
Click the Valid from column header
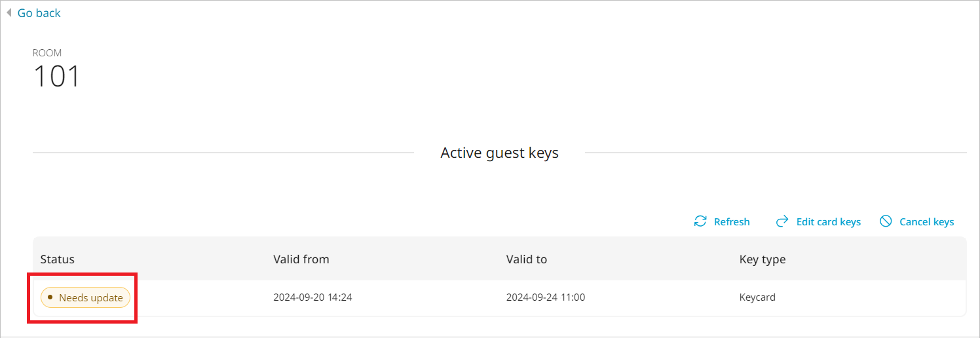click(x=301, y=259)
